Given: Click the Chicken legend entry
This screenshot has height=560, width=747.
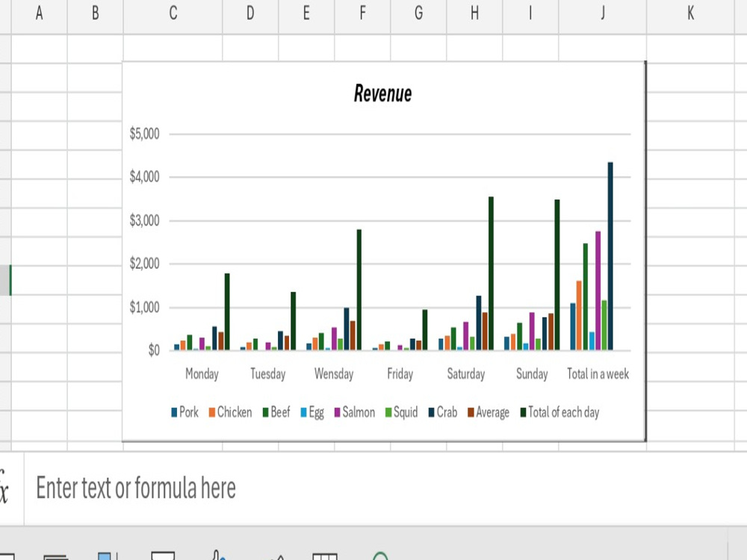Looking at the screenshot, I should (x=230, y=412).
